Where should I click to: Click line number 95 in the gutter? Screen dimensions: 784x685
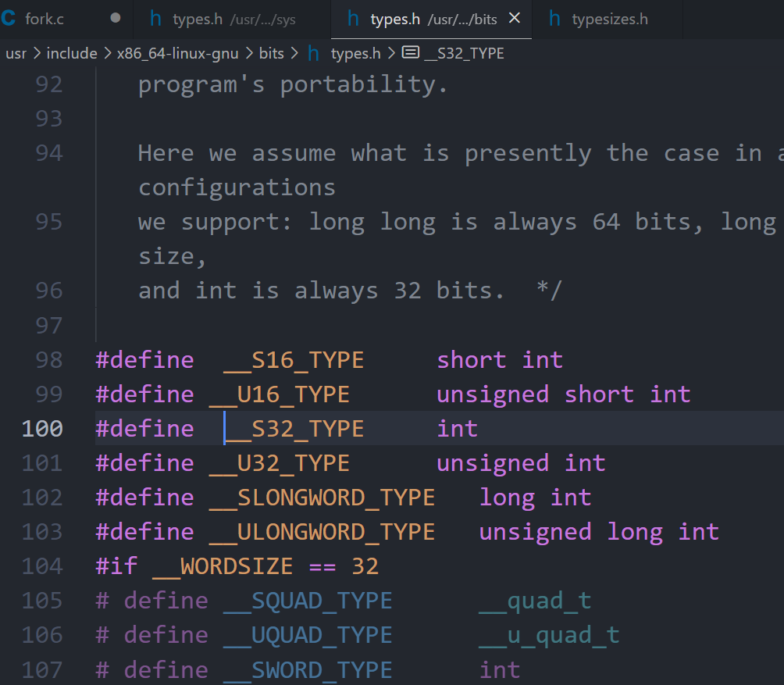[49, 222]
